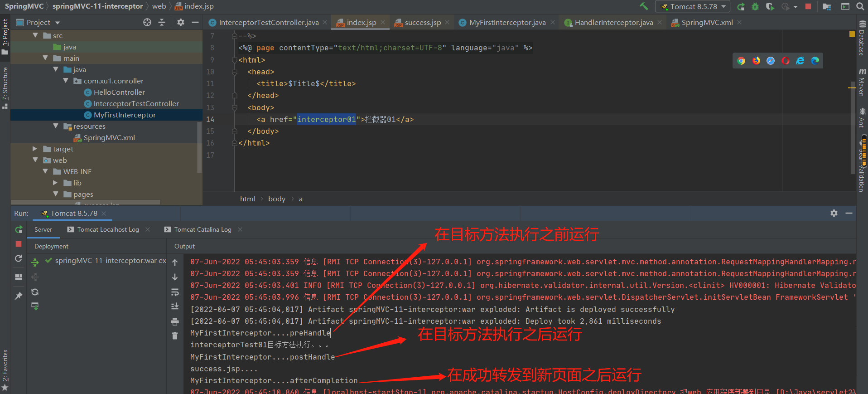Click body in editor breadcrumb

coord(277,199)
